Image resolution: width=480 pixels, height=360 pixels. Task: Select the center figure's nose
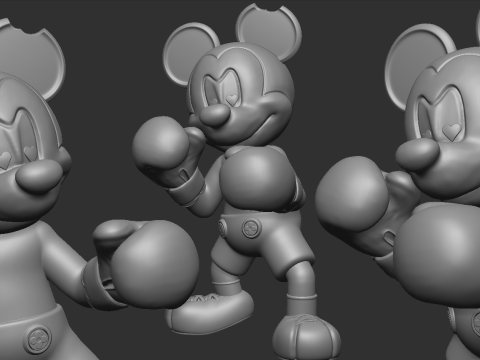215,115
